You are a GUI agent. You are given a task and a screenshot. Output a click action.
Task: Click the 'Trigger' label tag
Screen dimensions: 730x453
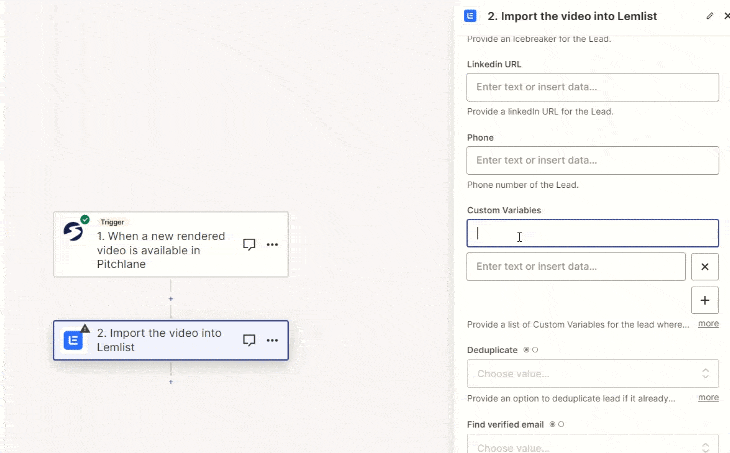tap(112, 222)
